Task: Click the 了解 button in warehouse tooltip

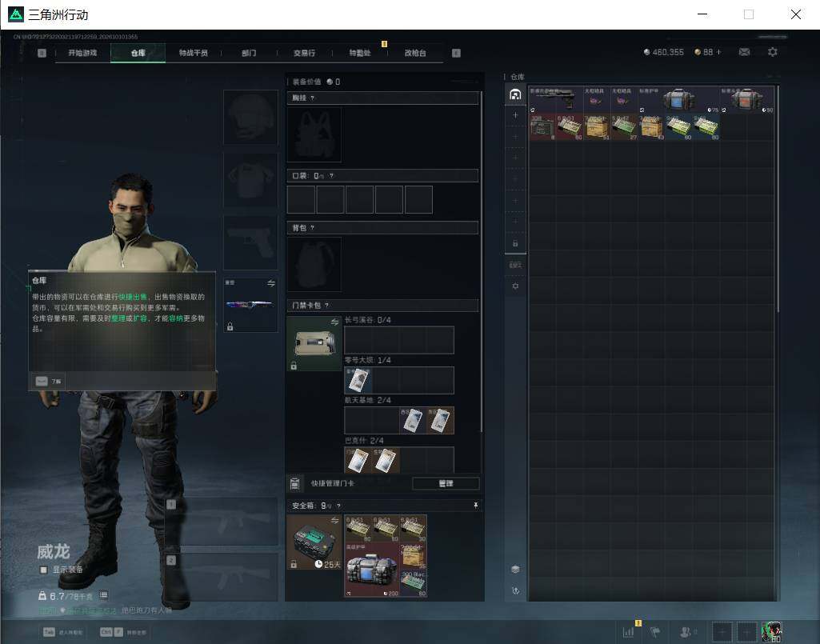Action: [50, 382]
